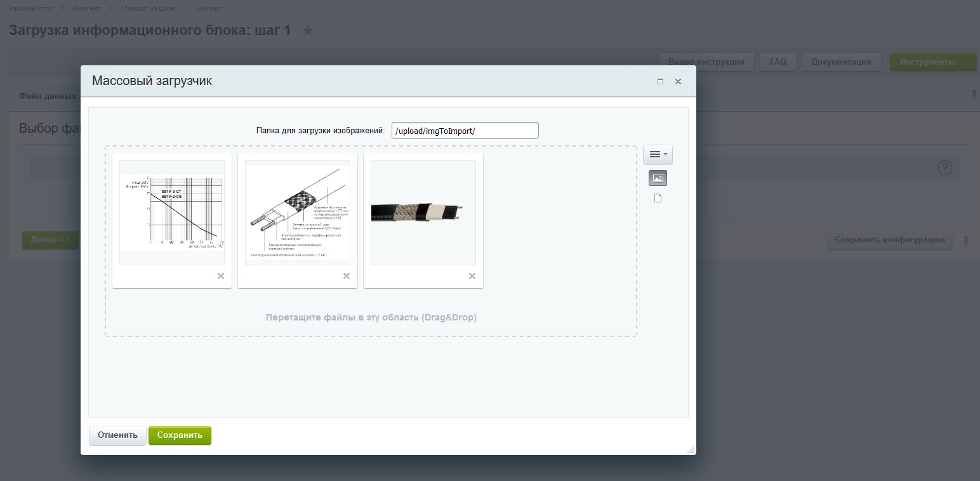Click the Сохранить button
This screenshot has width=980, height=481.
point(180,435)
